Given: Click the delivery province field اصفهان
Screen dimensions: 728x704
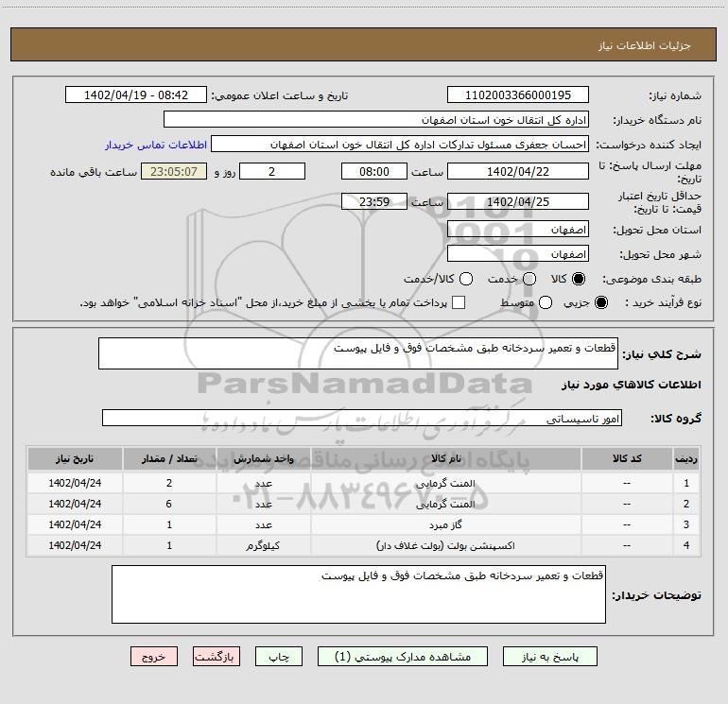Looking at the screenshot, I should (x=518, y=230).
